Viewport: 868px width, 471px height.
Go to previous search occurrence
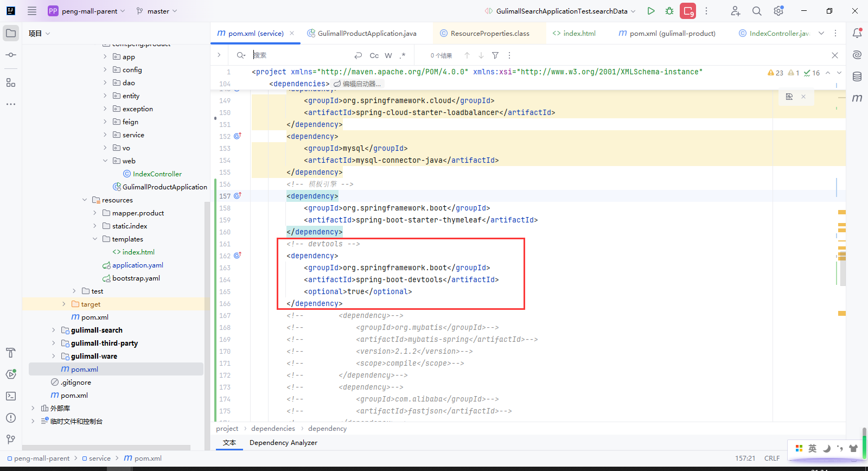[467, 55]
